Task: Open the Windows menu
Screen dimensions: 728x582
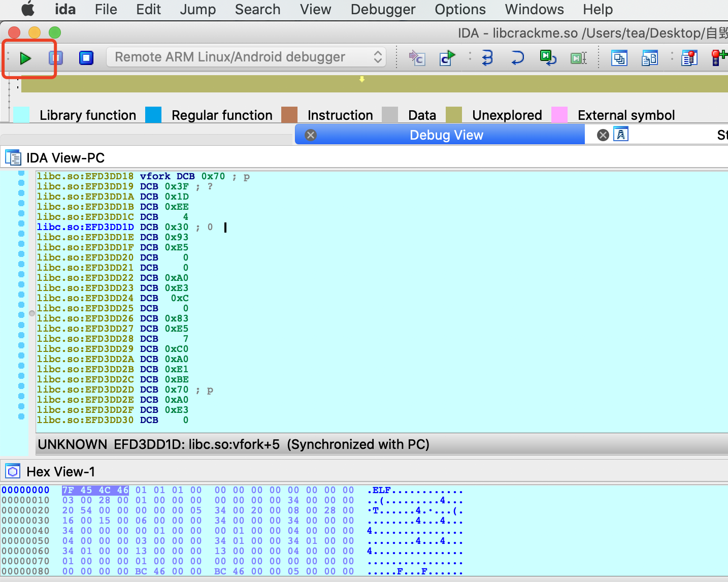Action: [x=534, y=9]
